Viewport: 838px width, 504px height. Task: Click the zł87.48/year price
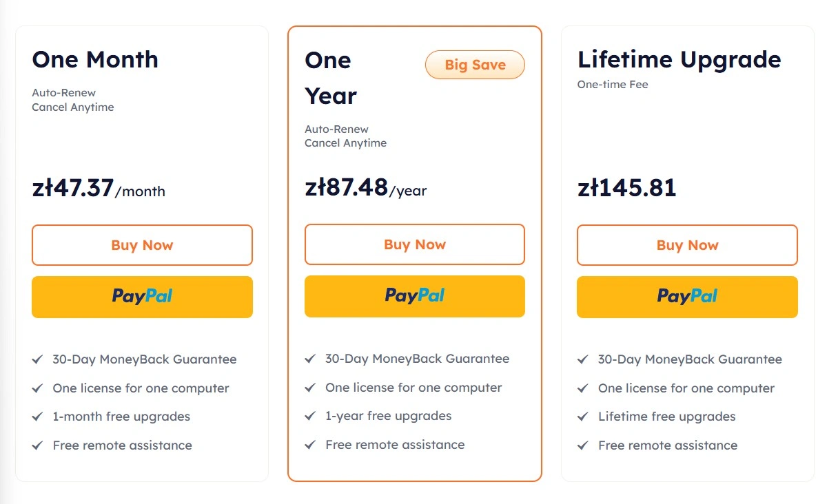pyautogui.click(x=366, y=187)
